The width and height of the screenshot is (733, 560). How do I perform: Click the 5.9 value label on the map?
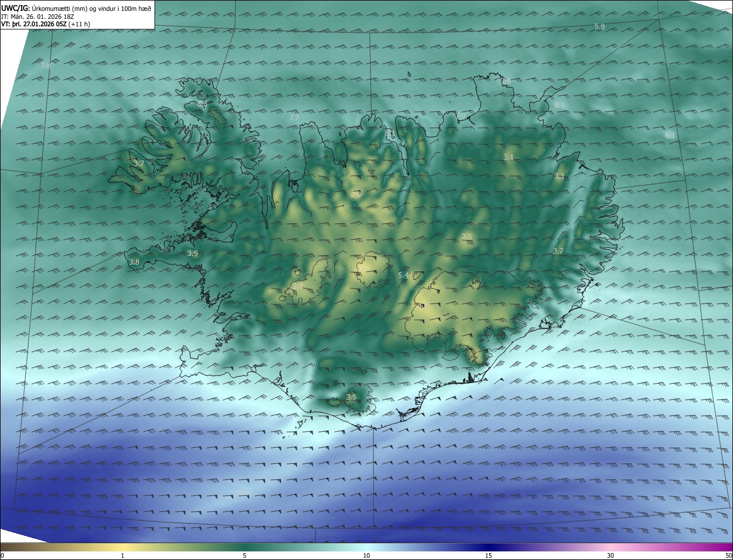click(x=600, y=27)
